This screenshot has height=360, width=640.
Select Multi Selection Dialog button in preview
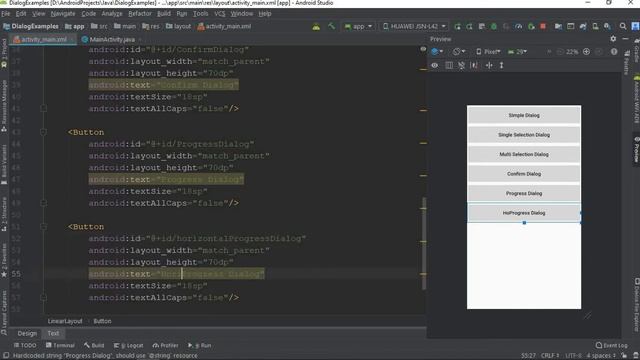click(x=524, y=155)
